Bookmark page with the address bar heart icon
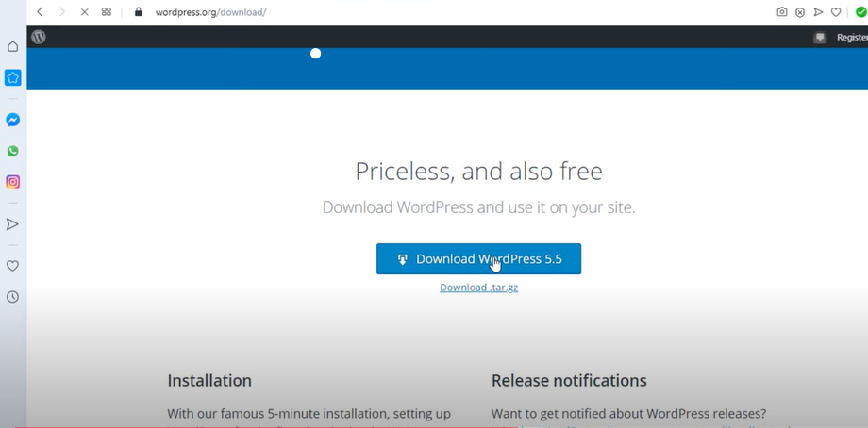This screenshot has width=868, height=428. pos(836,12)
